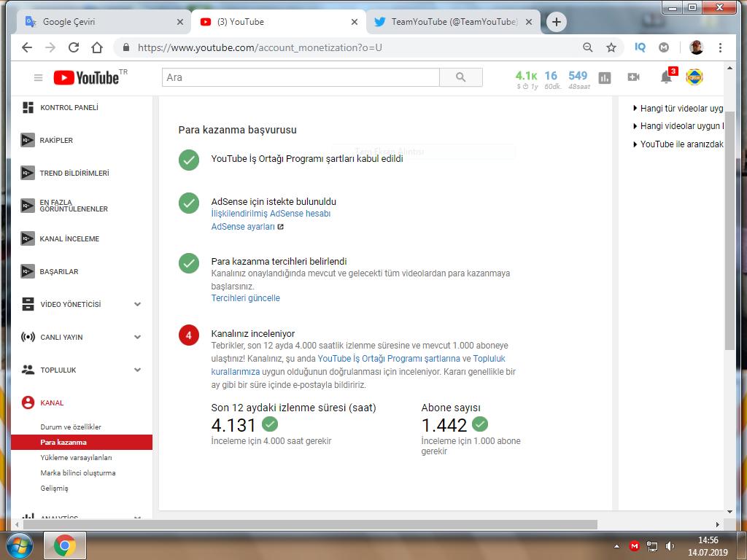
Task: Bookmark this page with the star
Action: click(x=611, y=47)
